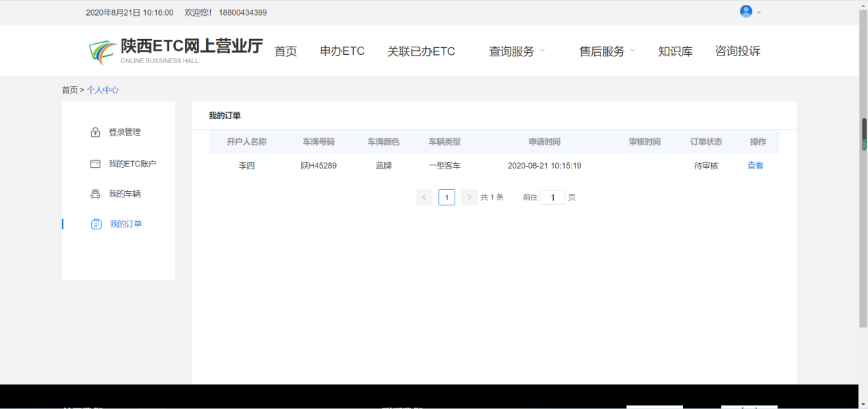Expand the 售后服务 dropdown menu
868x409 pixels.
click(x=607, y=51)
